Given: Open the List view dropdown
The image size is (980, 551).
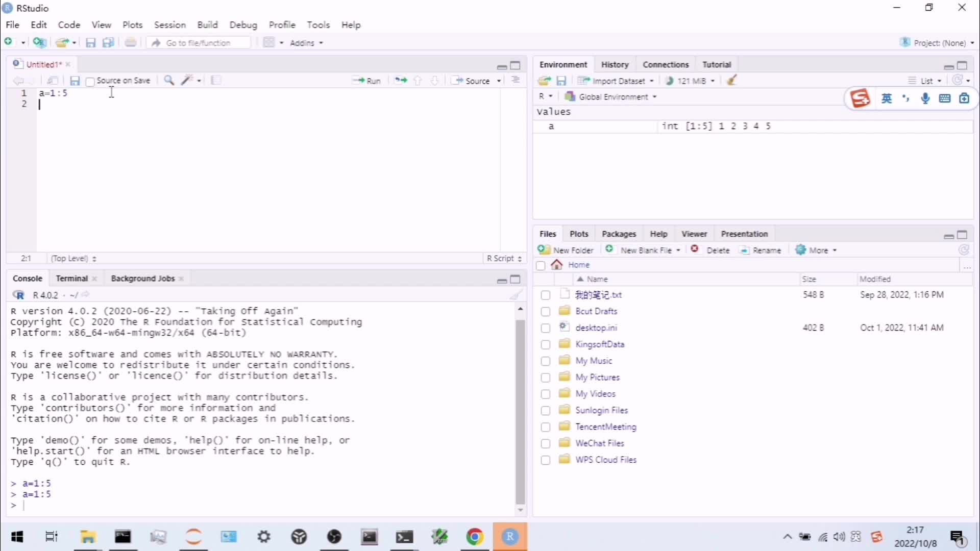Looking at the screenshot, I should (925, 81).
